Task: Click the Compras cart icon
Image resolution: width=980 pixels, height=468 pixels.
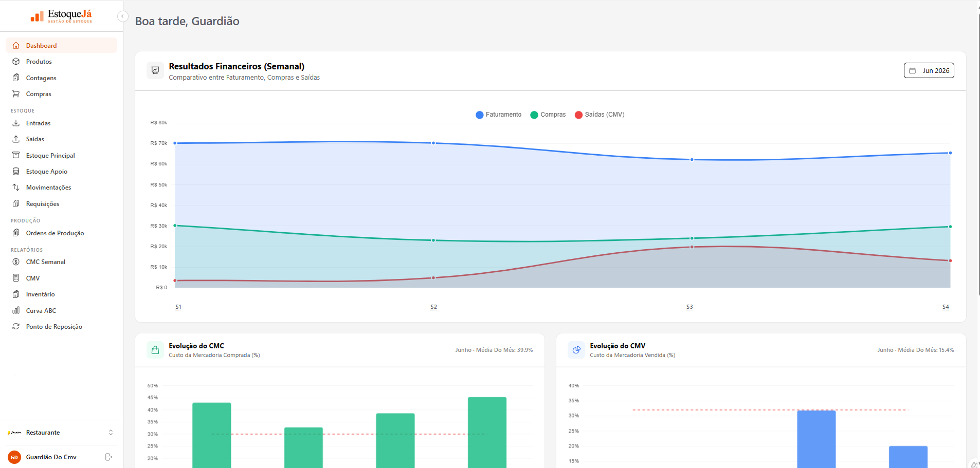Action: 16,94
